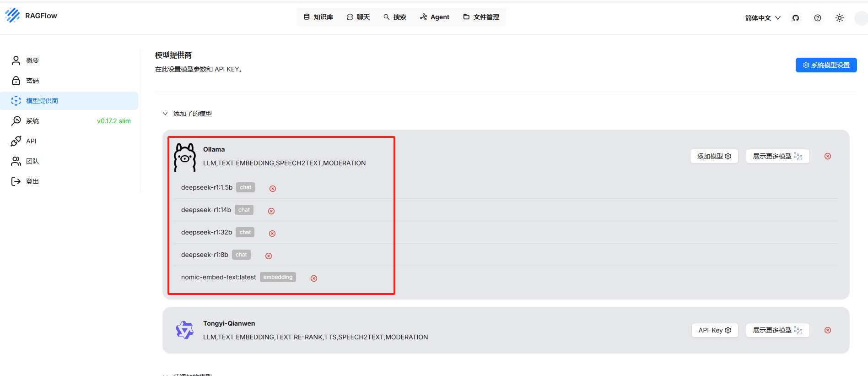Image resolution: width=868 pixels, height=376 pixels.
Task: Remove the deepseek-r1:8b model
Action: [269, 256]
